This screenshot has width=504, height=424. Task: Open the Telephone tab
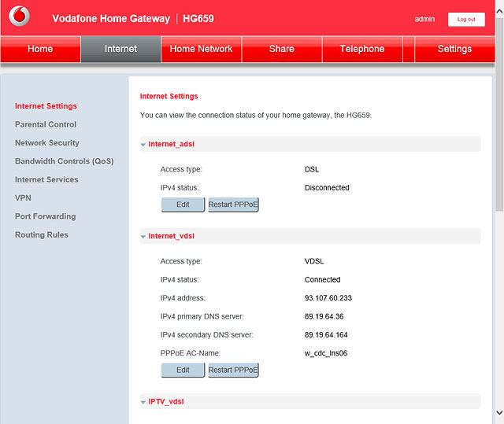click(362, 49)
